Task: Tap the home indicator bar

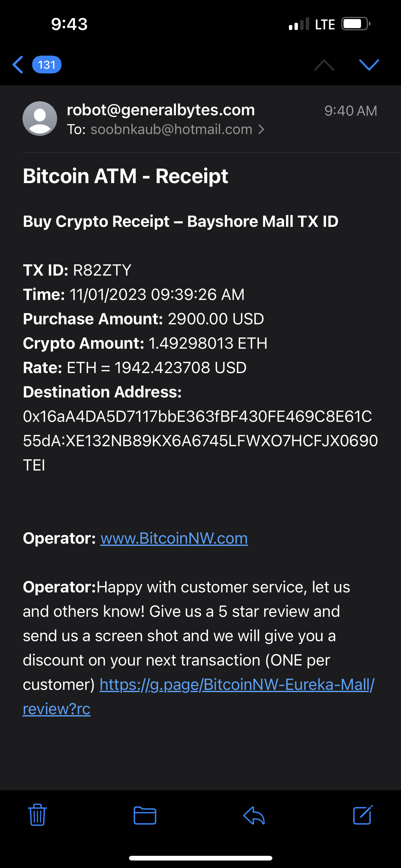Action: [200, 858]
